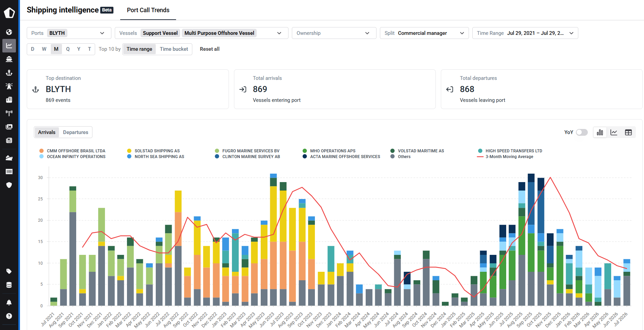Viewport: 644px width, 330px height.
Task: Expand the Vessels dropdown
Action: 279,33
